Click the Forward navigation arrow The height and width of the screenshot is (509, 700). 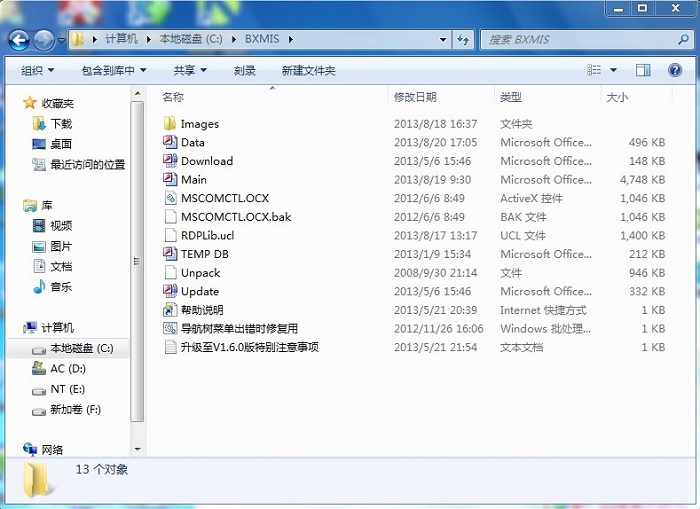click(x=44, y=40)
